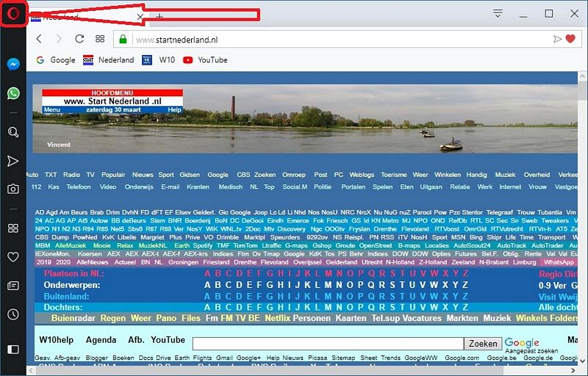588x376 pixels.
Task: Open the Telefoon category
Action: (79, 187)
